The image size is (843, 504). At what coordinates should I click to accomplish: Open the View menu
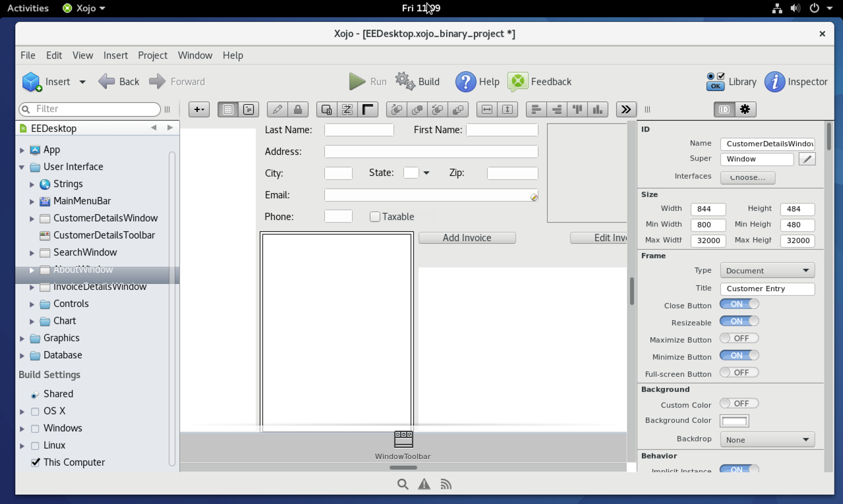coord(82,55)
